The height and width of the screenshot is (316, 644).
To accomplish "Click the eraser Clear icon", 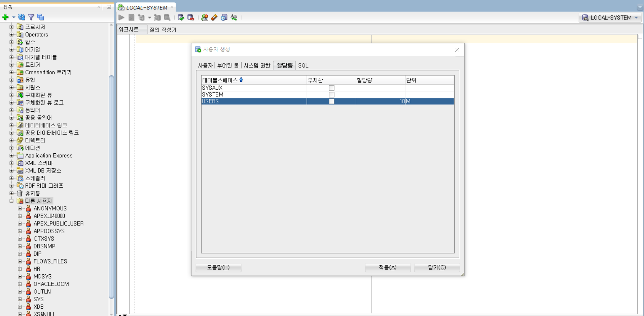I will point(214,17).
